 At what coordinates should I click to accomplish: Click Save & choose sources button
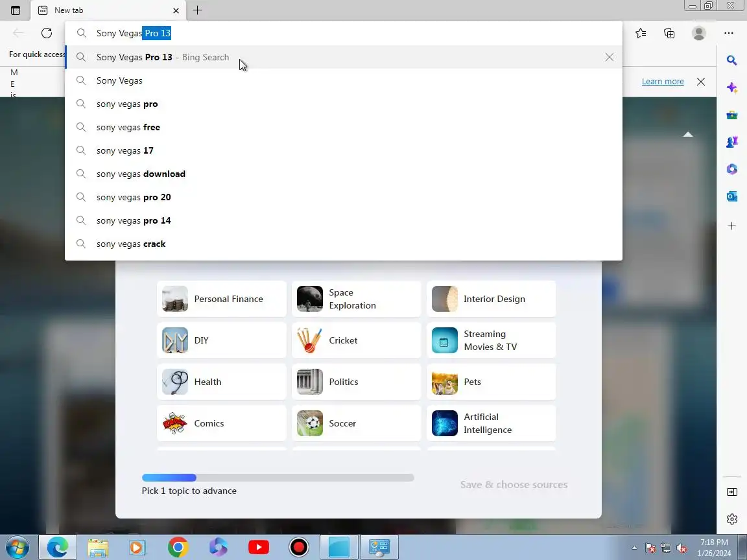pos(514,484)
